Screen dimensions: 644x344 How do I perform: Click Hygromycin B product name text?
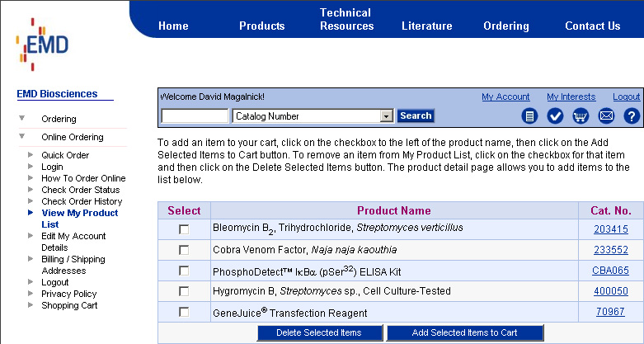[331, 291]
